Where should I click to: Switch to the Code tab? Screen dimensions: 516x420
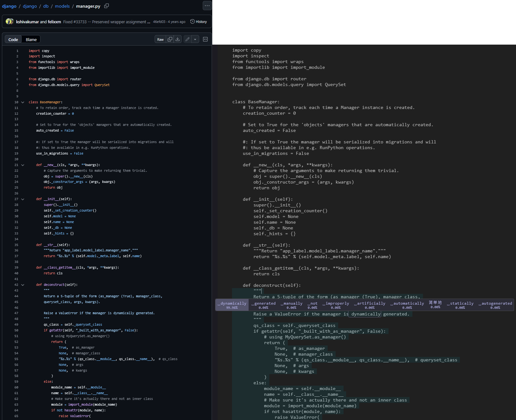click(13, 40)
